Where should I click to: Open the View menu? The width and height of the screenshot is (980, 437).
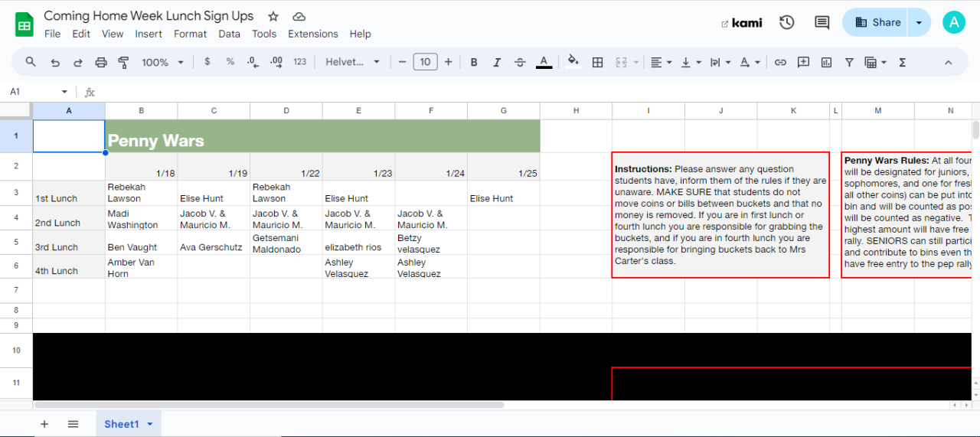point(113,34)
